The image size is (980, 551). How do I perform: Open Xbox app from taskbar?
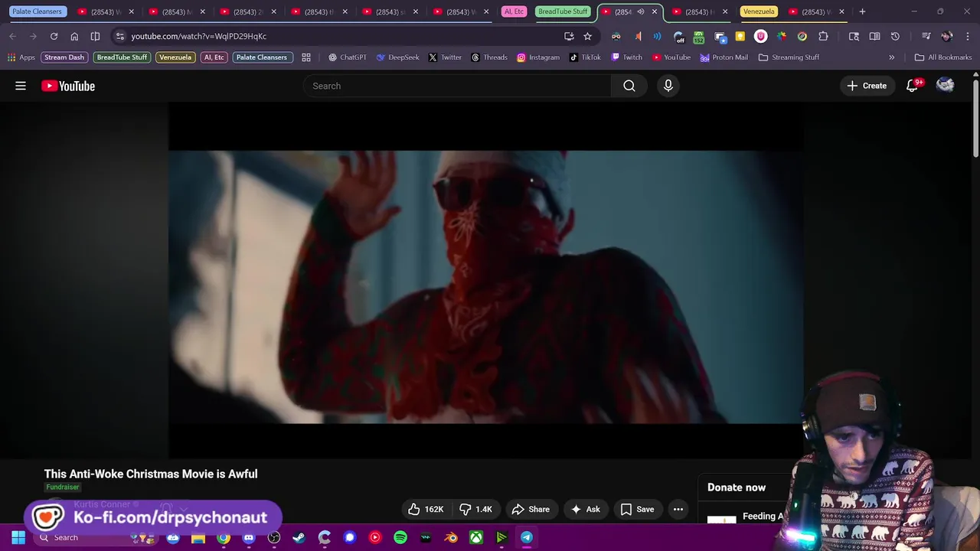476,537
